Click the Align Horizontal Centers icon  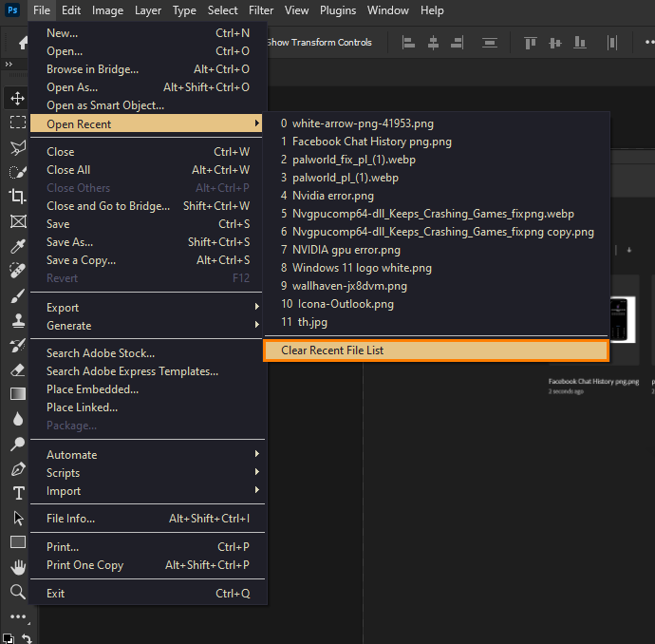pos(433,43)
